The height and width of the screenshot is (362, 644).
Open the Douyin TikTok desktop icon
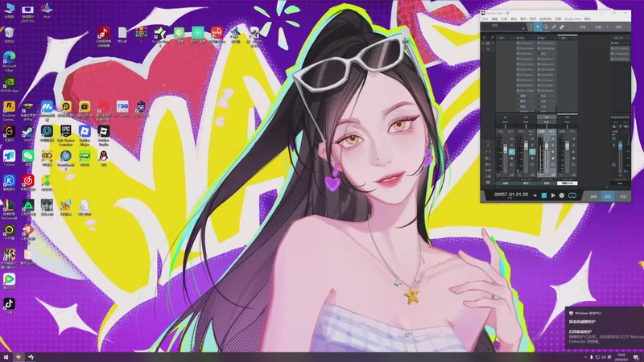pyautogui.click(x=9, y=306)
